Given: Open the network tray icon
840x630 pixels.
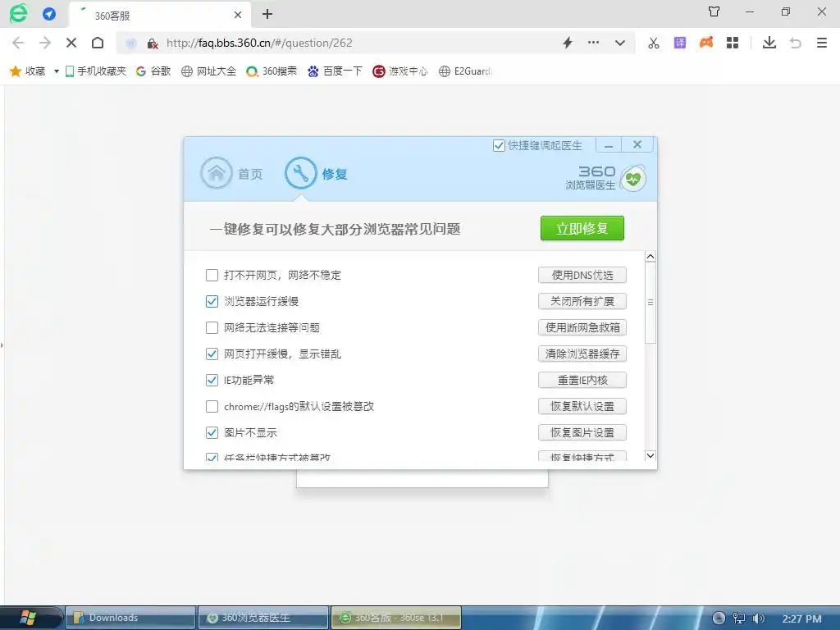Looking at the screenshot, I should tap(739, 619).
